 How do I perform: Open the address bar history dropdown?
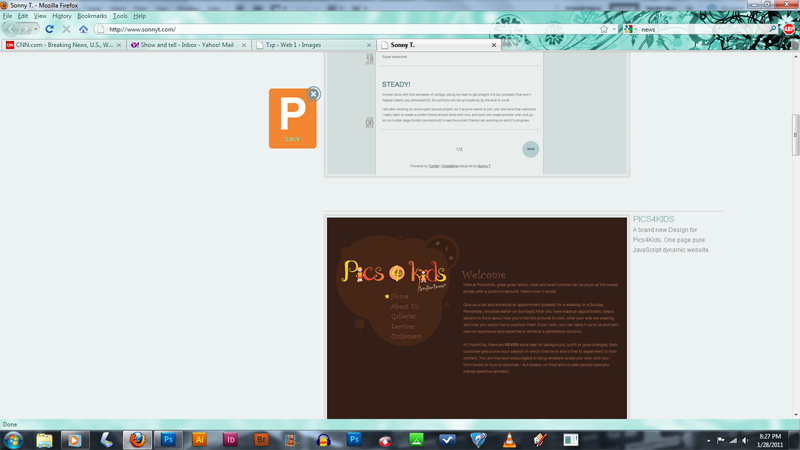(614, 29)
